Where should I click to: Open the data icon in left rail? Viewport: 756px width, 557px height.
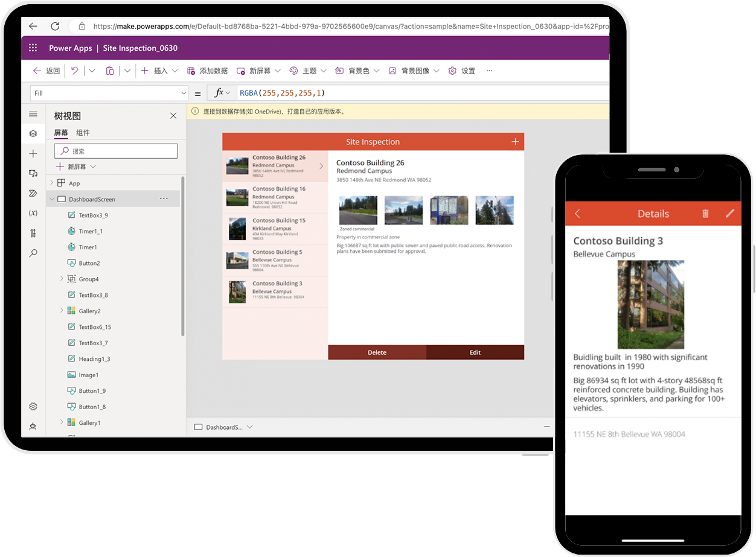pos(33,173)
